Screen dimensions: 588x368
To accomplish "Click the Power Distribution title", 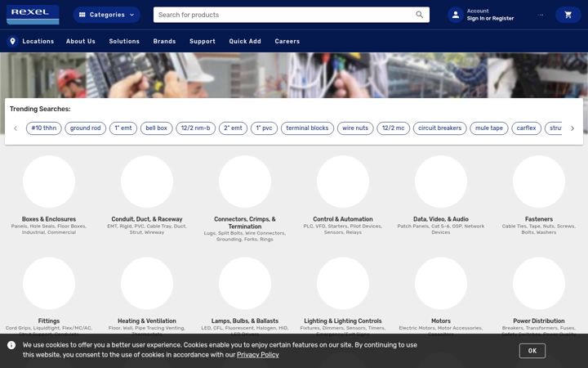I will pos(539,321).
